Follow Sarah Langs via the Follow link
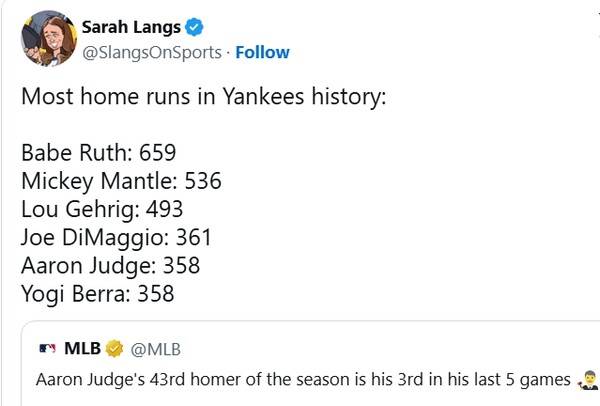Screen dimensions: 600x406 tap(263, 52)
